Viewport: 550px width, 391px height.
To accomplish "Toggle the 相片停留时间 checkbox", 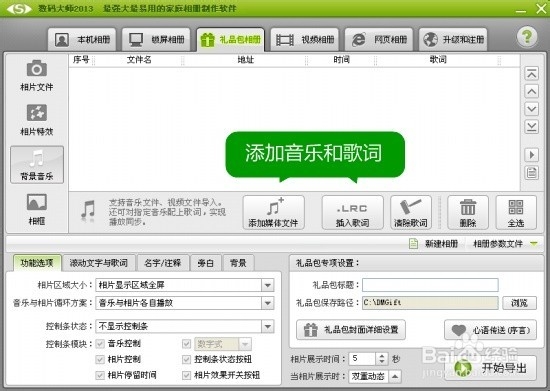I will pyautogui.click(x=100, y=375).
